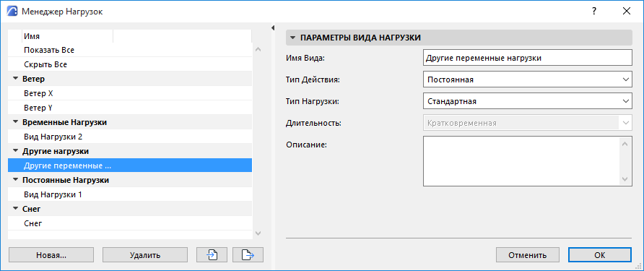Screen dimensions: 644x271
Task: Open the help question mark button
Action: click(x=594, y=12)
